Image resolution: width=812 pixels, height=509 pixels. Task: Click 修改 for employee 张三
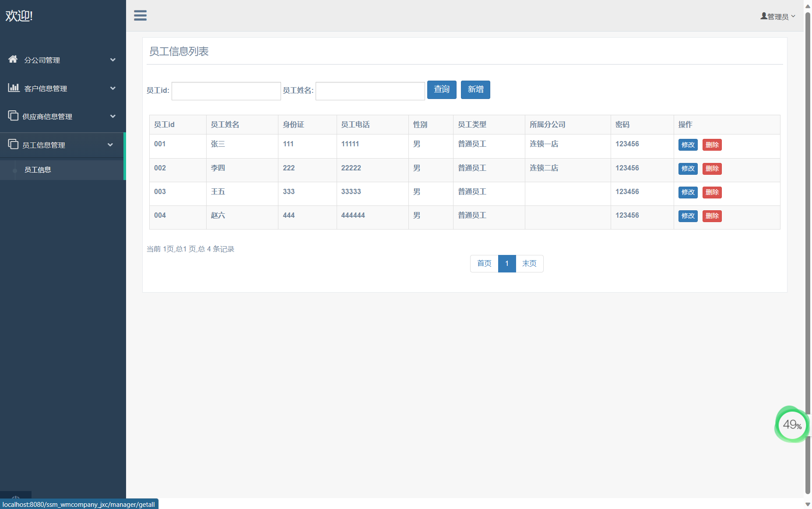[x=688, y=145]
